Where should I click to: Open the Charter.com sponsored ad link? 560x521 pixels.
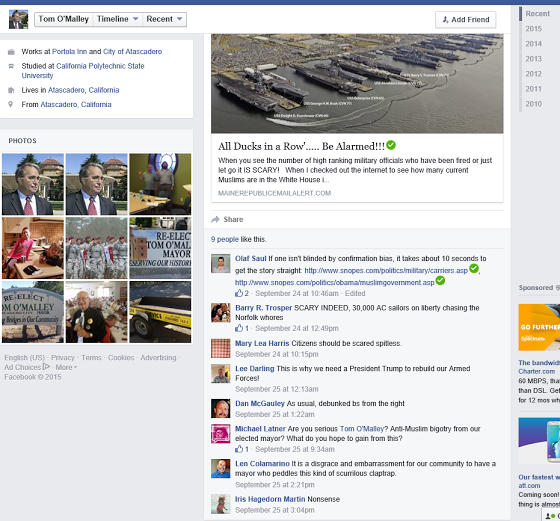(537, 371)
